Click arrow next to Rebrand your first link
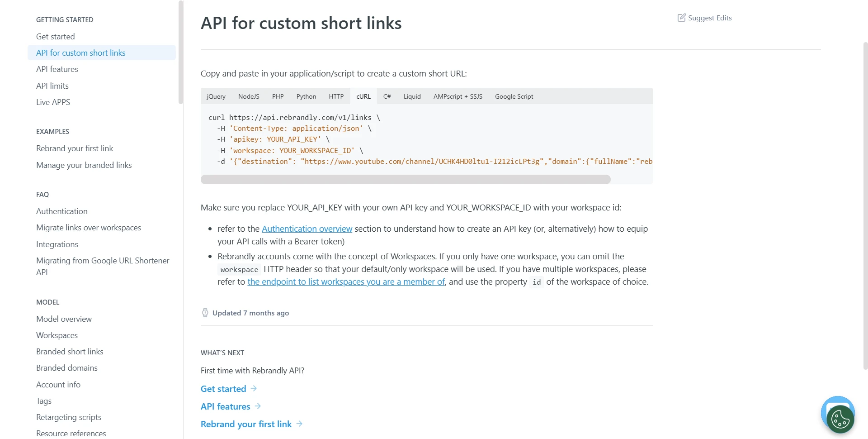The height and width of the screenshot is (439, 868). point(299,424)
